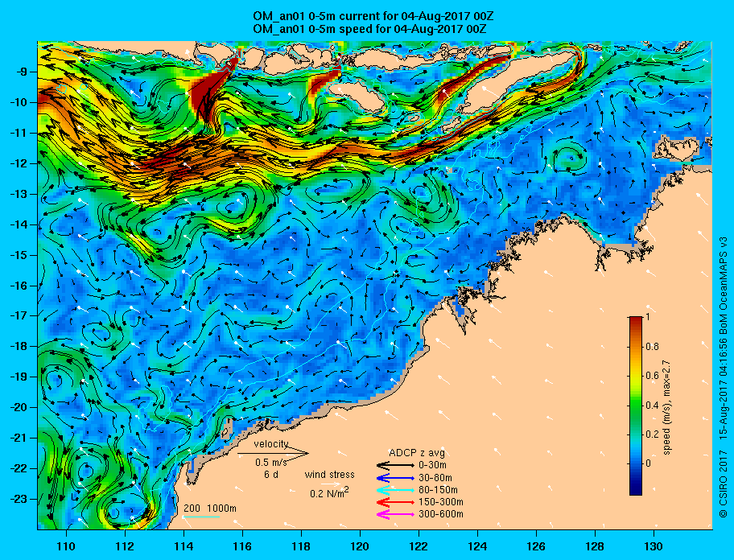Screen dimensions: 734x560
Task: Click the latitude axis label '-14'
Action: coord(19,224)
